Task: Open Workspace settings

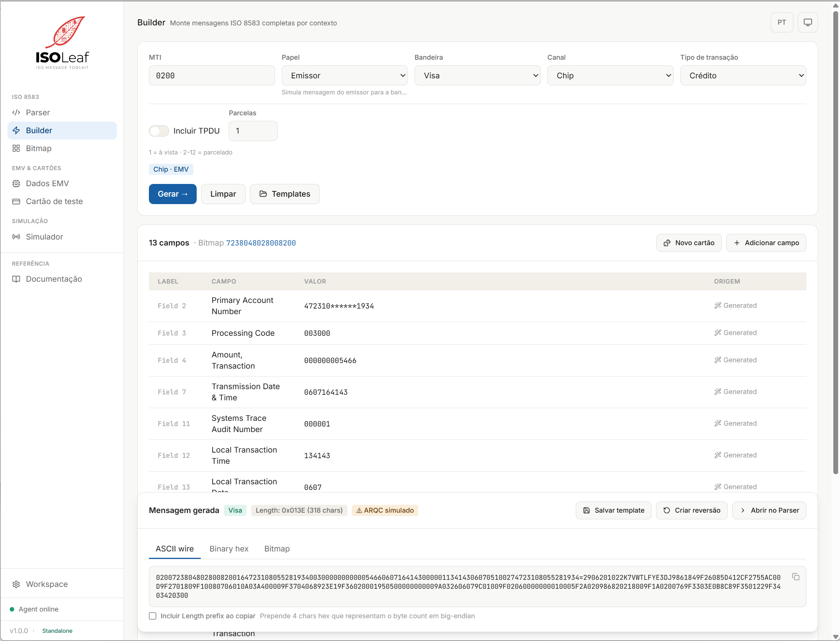Action: (62, 584)
